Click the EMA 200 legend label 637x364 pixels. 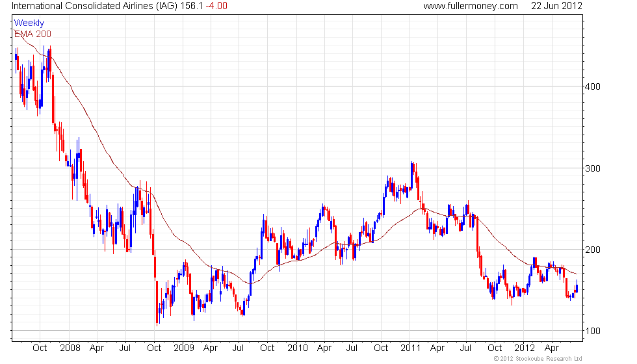pyautogui.click(x=32, y=34)
